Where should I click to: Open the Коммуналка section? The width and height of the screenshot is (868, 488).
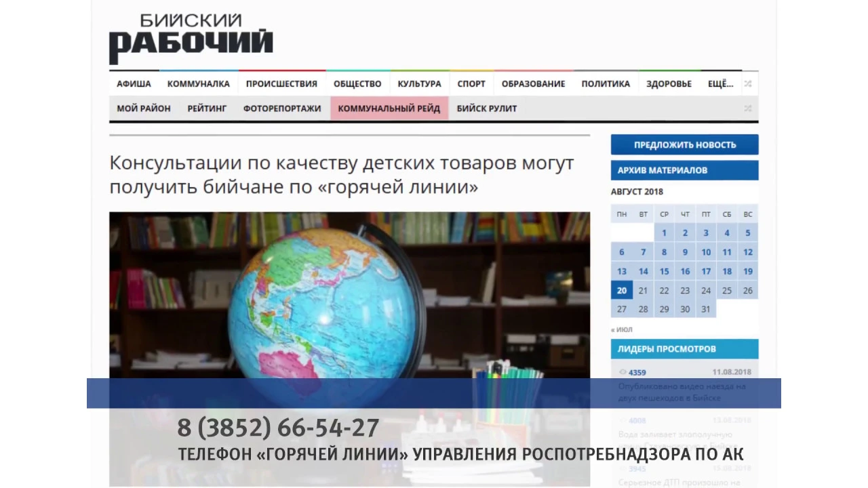point(198,84)
